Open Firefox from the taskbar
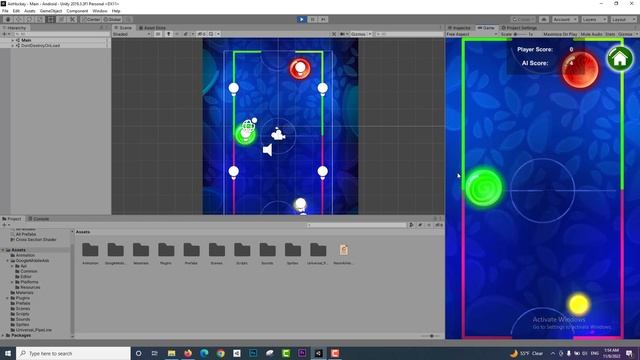Screen dimensions: 640x360 (188, 353)
